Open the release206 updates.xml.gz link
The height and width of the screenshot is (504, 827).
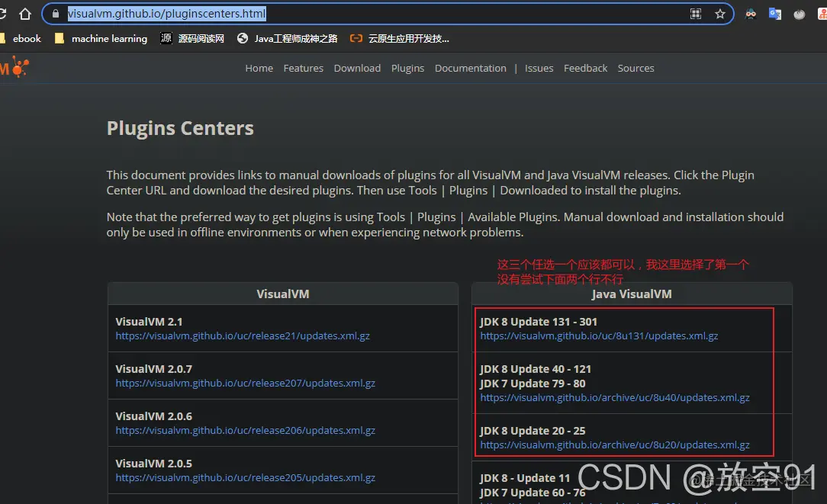245,431
